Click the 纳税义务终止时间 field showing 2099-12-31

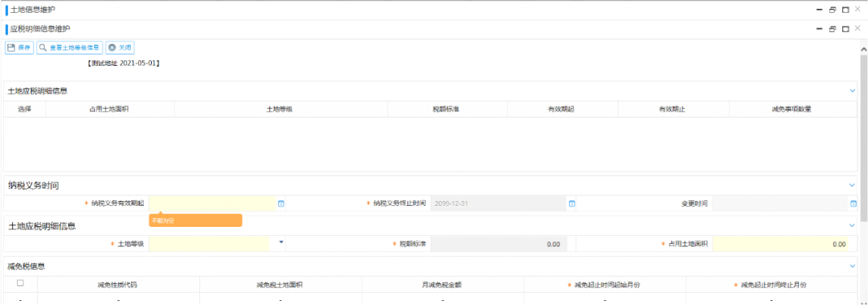[498, 204]
